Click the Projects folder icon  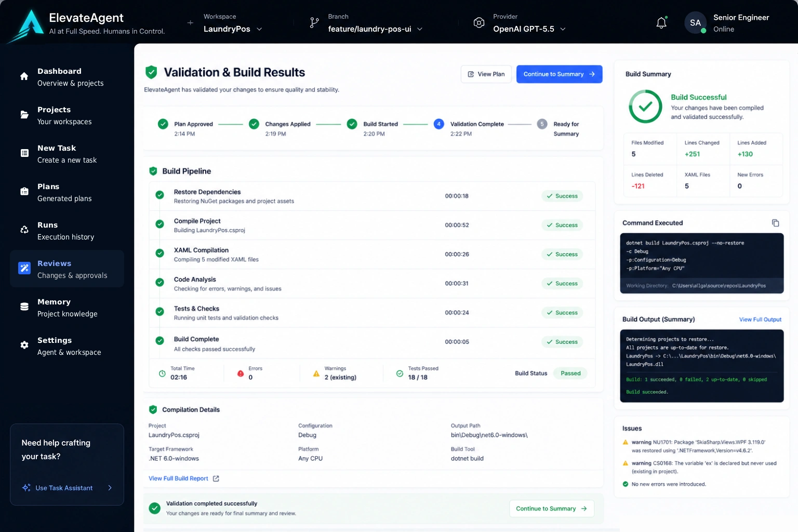pyautogui.click(x=24, y=115)
